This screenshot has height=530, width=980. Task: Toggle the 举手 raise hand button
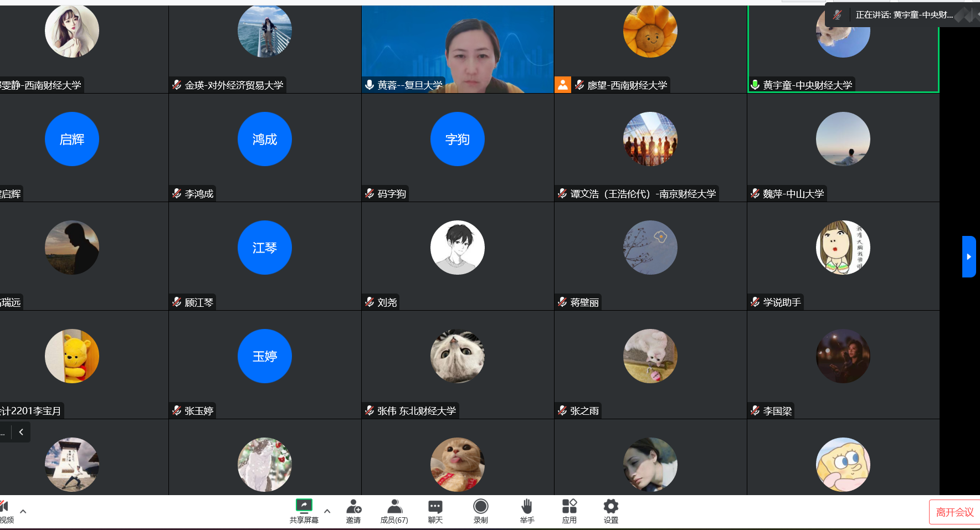point(527,506)
